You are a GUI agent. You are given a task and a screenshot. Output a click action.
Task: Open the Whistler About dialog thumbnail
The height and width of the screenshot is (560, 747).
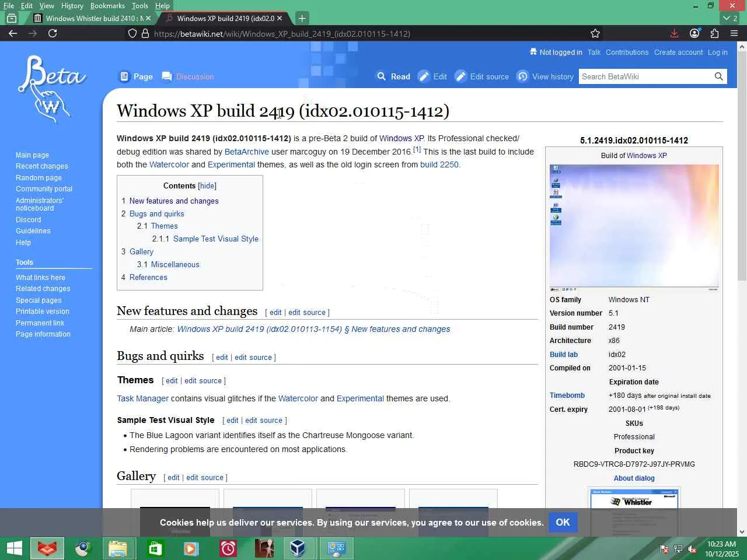634,512
